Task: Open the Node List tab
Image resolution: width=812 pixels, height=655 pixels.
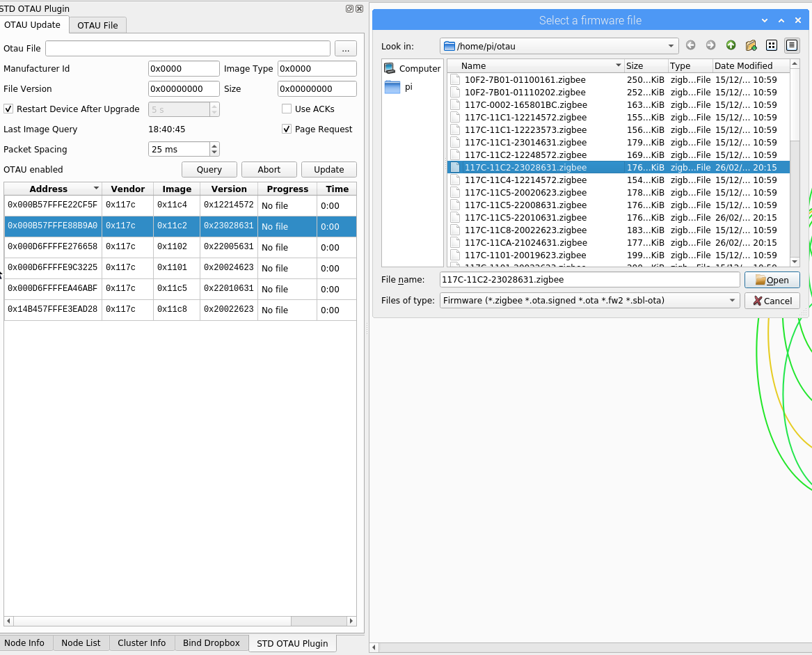Action: (81, 642)
